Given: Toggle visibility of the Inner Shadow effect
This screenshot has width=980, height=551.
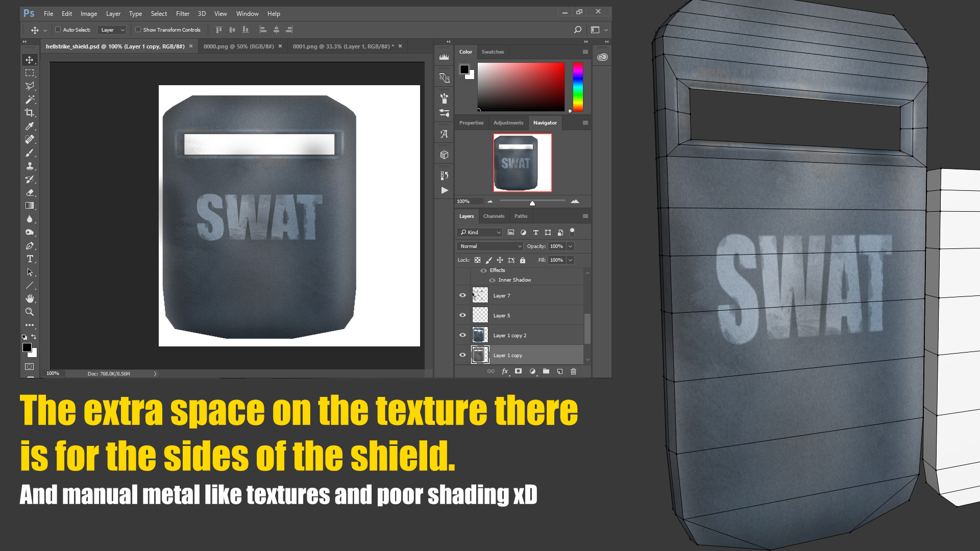Looking at the screenshot, I should pos(492,280).
